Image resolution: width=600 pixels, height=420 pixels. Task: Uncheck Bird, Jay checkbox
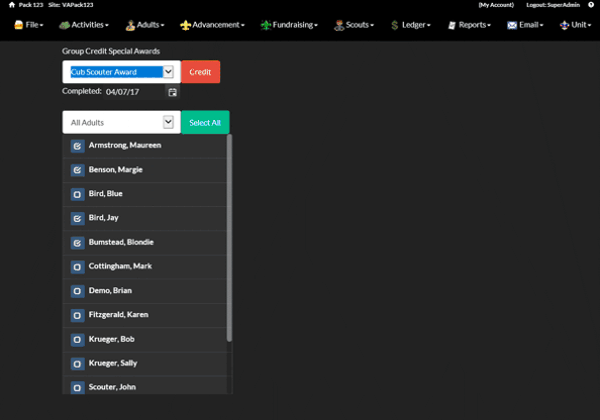tap(77, 218)
